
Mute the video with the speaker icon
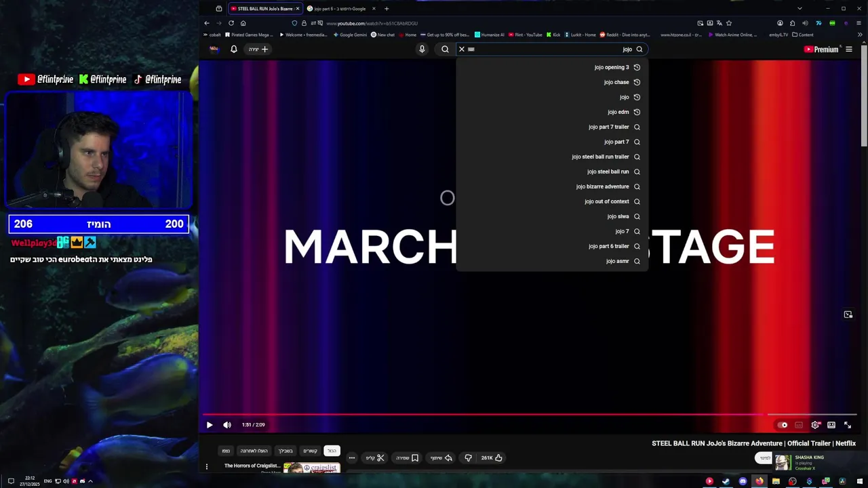point(227,425)
